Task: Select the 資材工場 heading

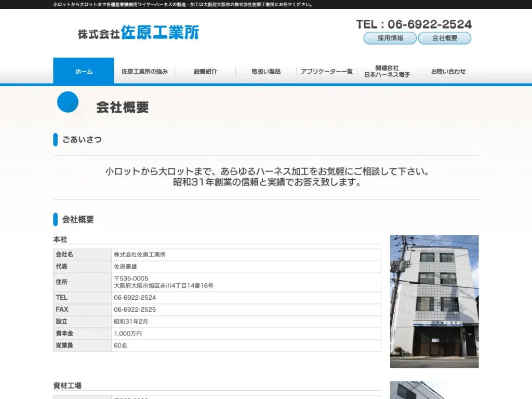Action: pyautogui.click(x=67, y=386)
